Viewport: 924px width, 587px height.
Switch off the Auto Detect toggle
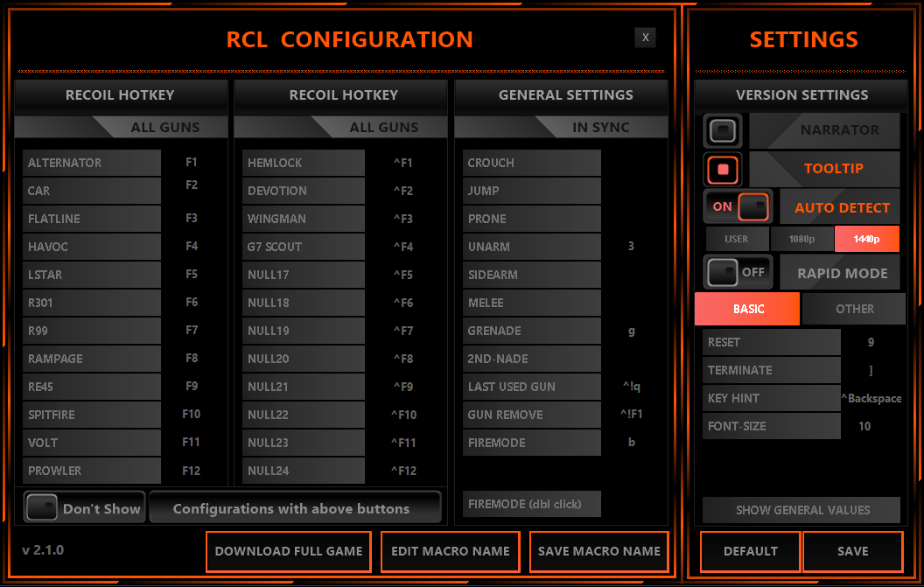(x=738, y=207)
